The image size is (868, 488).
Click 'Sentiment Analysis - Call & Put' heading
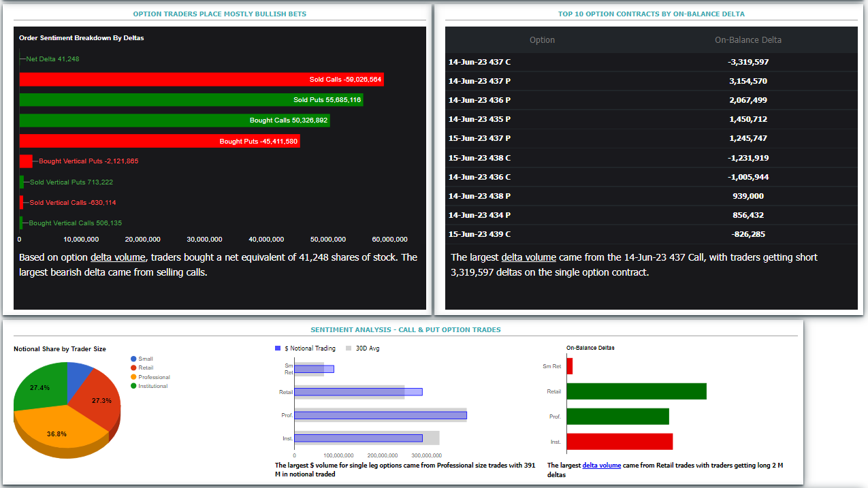(406, 329)
